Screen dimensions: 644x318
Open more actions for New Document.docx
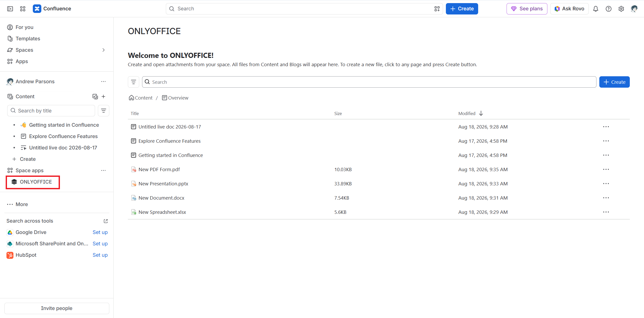(x=606, y=198)
